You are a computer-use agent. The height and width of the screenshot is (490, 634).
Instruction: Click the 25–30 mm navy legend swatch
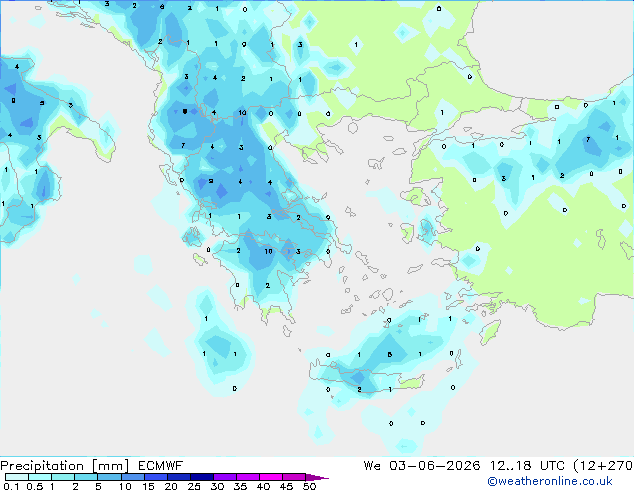pyautogui.click(x=202, y=477)
